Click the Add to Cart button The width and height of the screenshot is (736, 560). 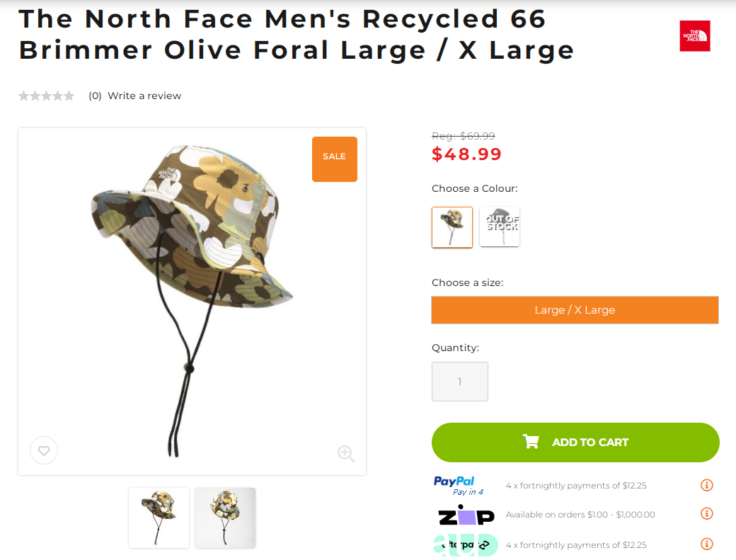coord(575,442)
